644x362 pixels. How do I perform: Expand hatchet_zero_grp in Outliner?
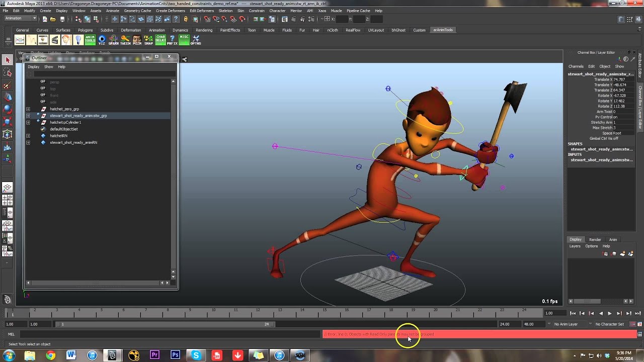28,109
